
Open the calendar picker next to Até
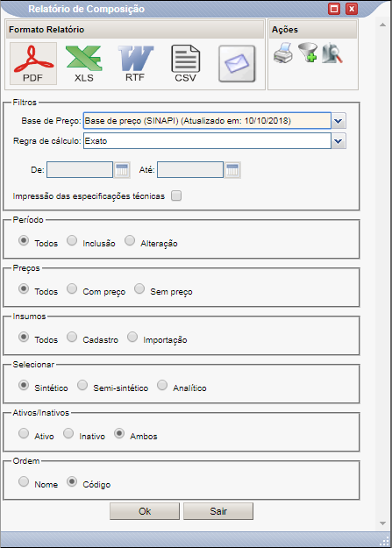[x=232, y=170]
